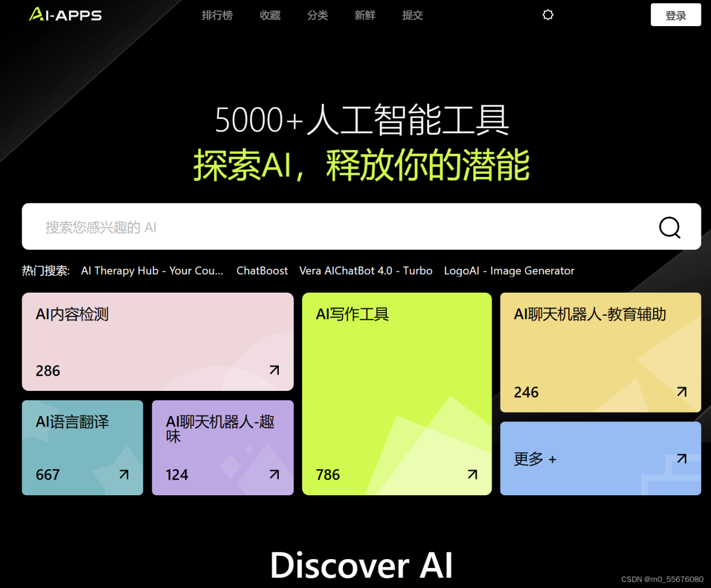Open the AI语言翻译 category title
Screen dimensions: 711x588
tap(72, 422)
